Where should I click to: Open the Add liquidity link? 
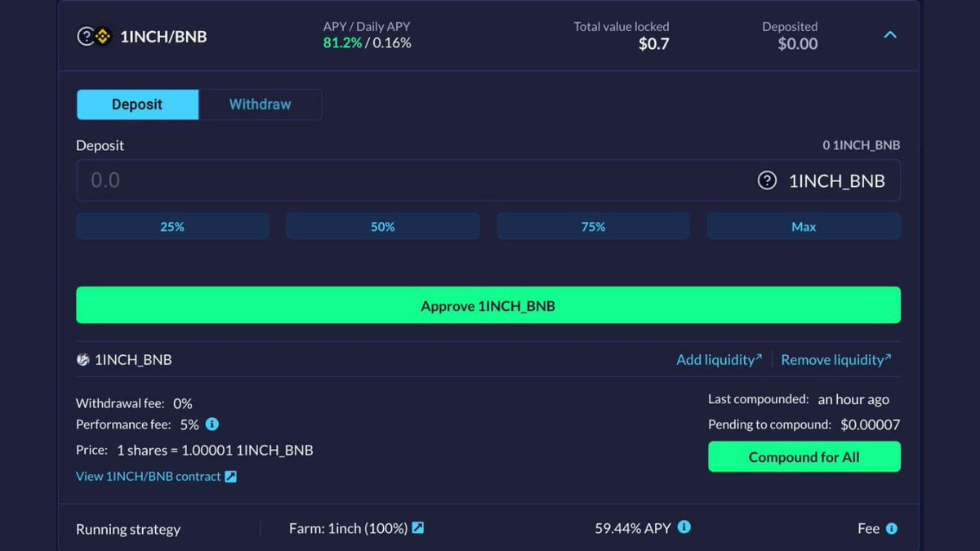[x=719, y=359]
